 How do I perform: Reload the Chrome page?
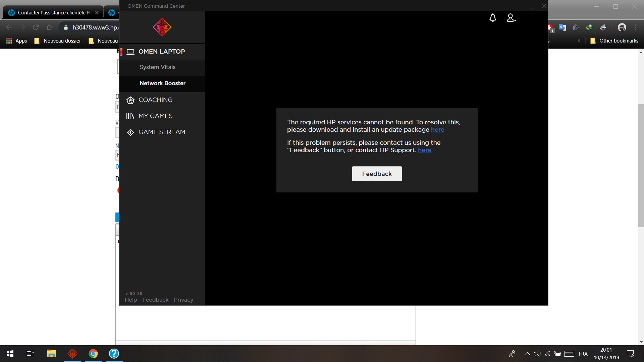coord(36,27)
